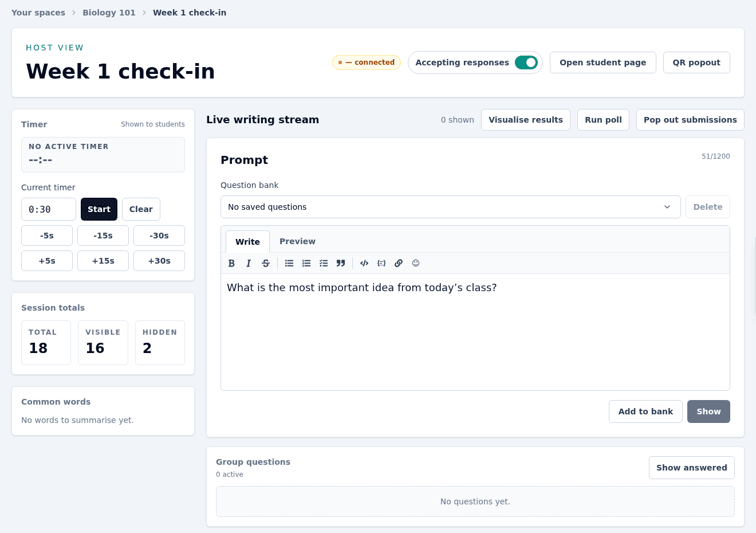This screenshot has height=533, width=756.
Task: Click the connected status badge
Action: [367, 62]
